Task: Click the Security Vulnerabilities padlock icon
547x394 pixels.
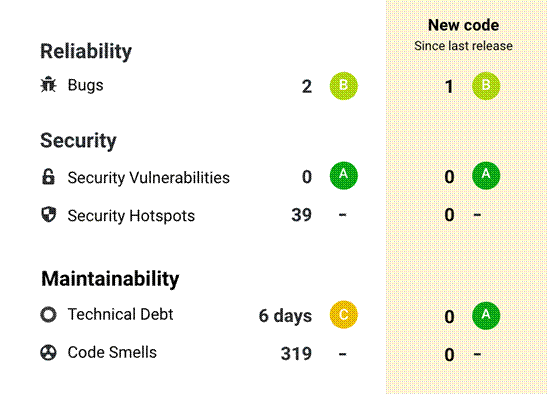Action: 48,177
